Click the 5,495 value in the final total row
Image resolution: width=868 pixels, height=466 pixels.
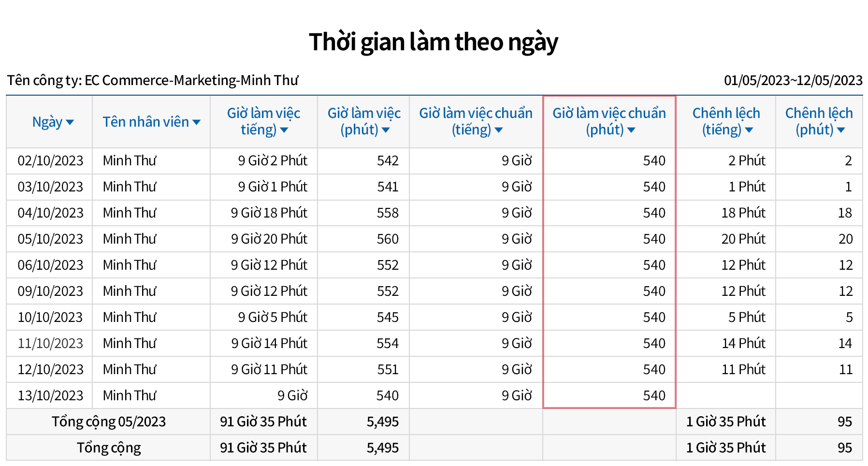click(382, 448)
